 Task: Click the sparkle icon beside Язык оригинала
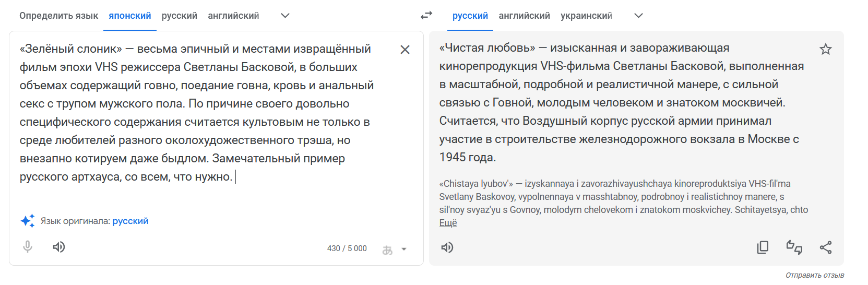click(x=28, y=221)
